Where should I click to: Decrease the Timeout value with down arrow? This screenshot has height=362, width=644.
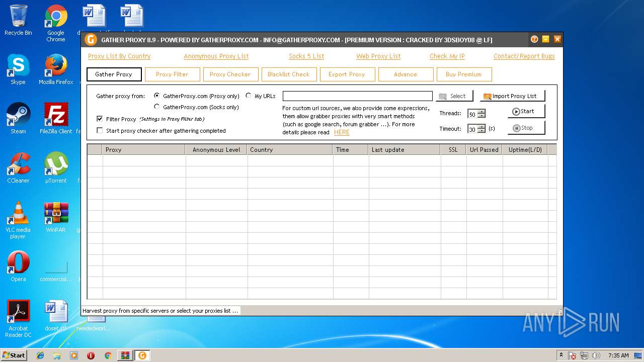pyautogui.click(x=481, y=131)
